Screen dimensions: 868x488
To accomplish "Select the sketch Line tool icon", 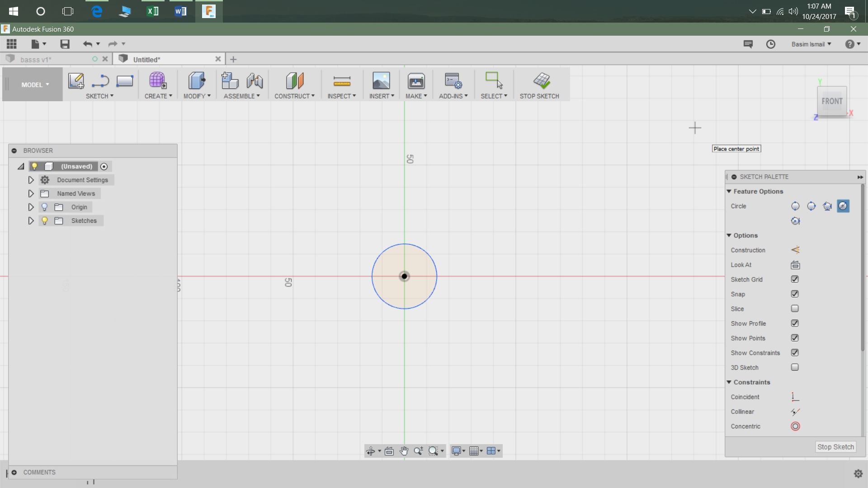I will pyautogui.click(x=100, y=81).
